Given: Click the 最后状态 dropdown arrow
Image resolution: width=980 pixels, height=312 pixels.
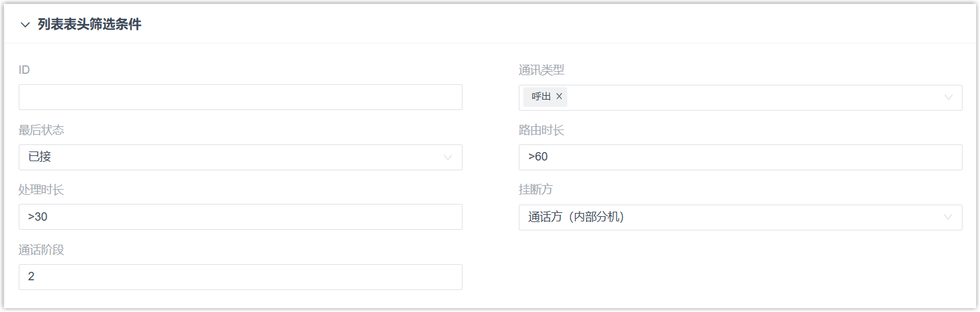Looking at the screenshot, I should [448, 157].
